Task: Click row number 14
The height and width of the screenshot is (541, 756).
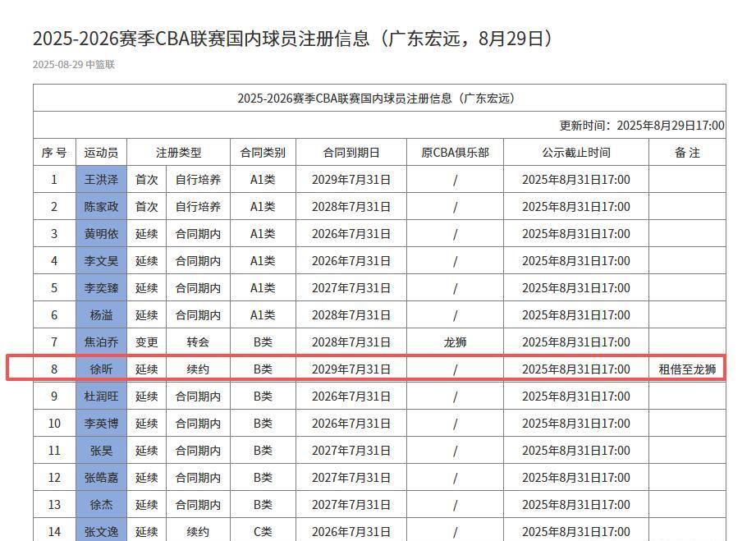Action: point(54,531)
